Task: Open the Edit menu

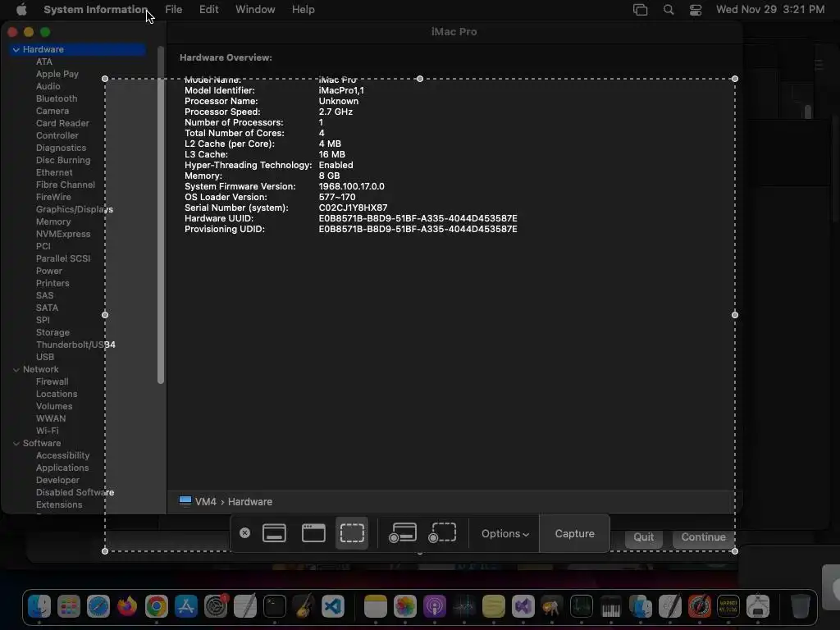Action: click(208, 10)
